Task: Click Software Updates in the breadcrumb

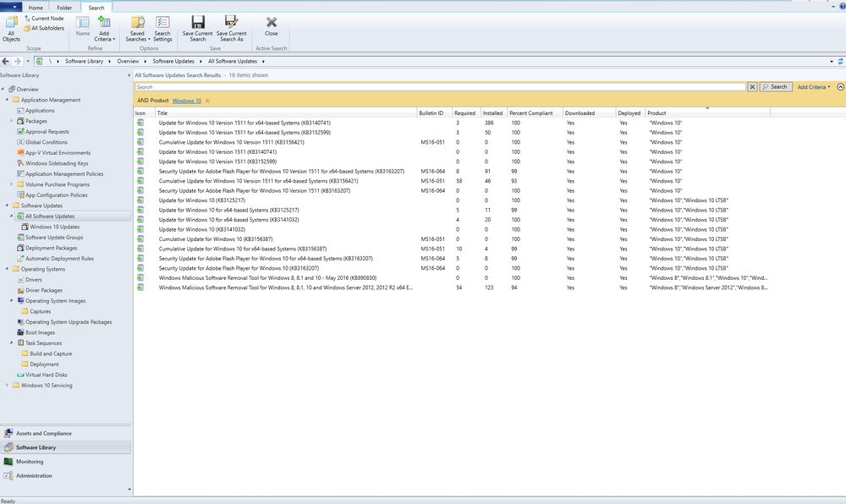Action: tap(173, 62)
